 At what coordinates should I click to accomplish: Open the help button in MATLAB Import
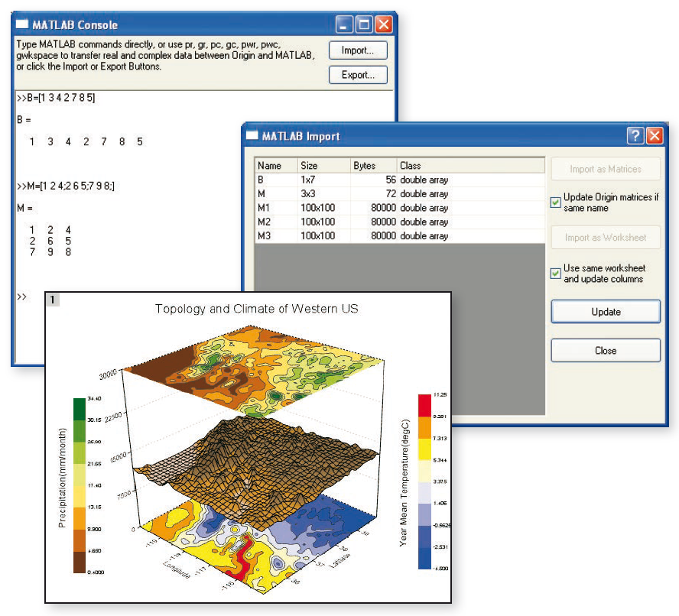click(635, 135)
